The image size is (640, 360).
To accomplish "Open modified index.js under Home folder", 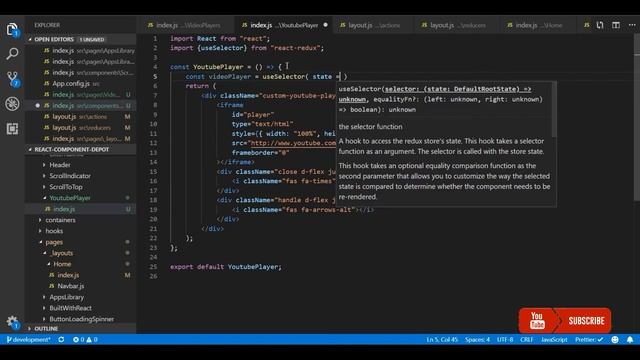I will pos(80,275).
